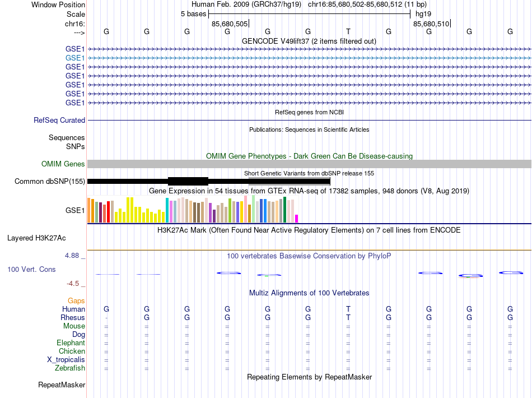Select the Dog alignment row label
This screenshot has height=398, width=532.
[x=78, y=335]
